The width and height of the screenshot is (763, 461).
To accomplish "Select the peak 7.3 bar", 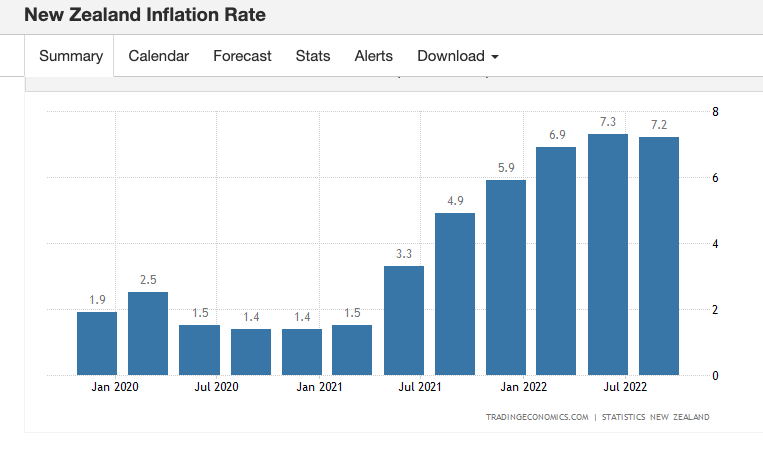I will click(608, 254).
